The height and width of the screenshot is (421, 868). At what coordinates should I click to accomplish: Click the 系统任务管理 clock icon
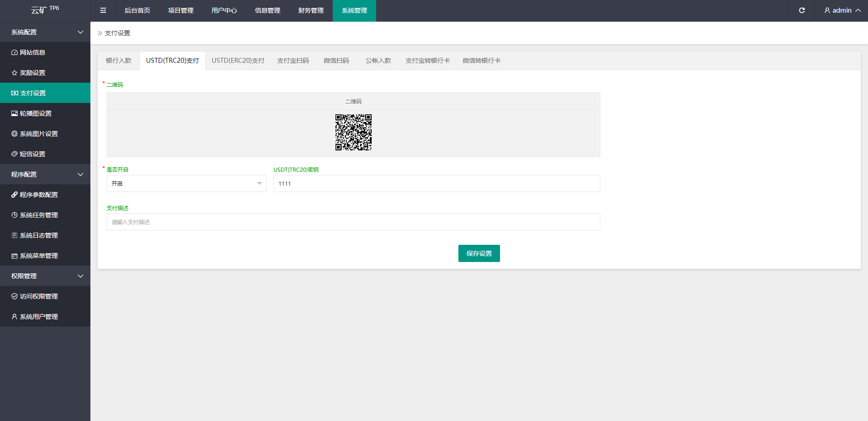[x=14, y=215]
